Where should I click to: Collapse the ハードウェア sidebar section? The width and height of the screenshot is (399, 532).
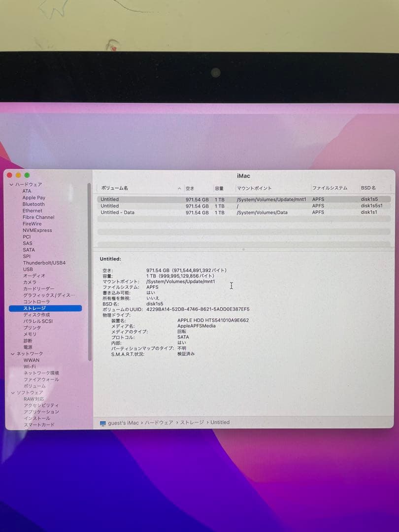click(x=11, y=184)
